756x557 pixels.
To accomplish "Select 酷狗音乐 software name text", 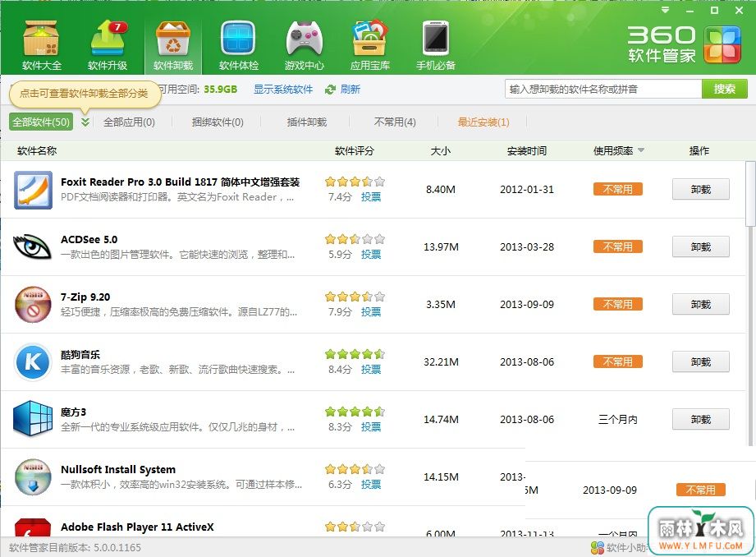I will pos(80,355).
